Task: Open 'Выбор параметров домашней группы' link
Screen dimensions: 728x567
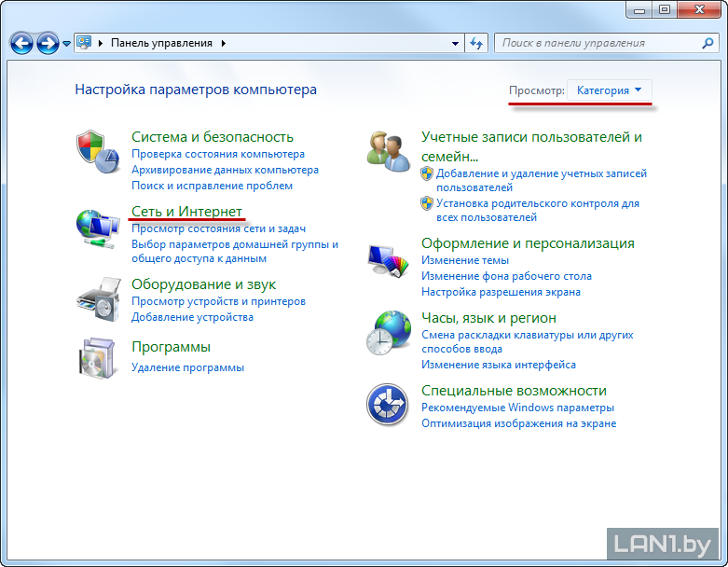Action: pyautogui.click(x=235, y=251)
